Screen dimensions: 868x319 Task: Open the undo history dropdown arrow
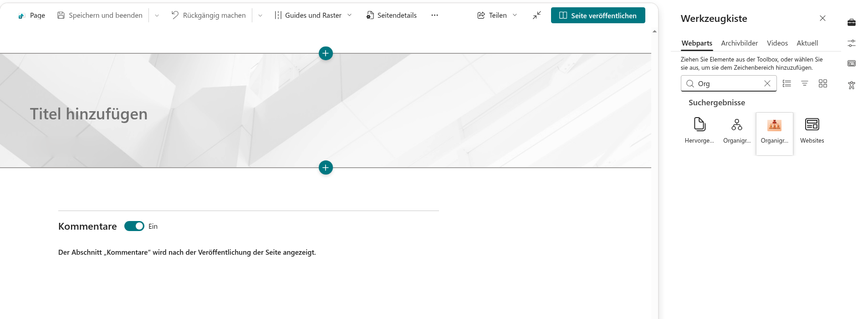[260, 15]
